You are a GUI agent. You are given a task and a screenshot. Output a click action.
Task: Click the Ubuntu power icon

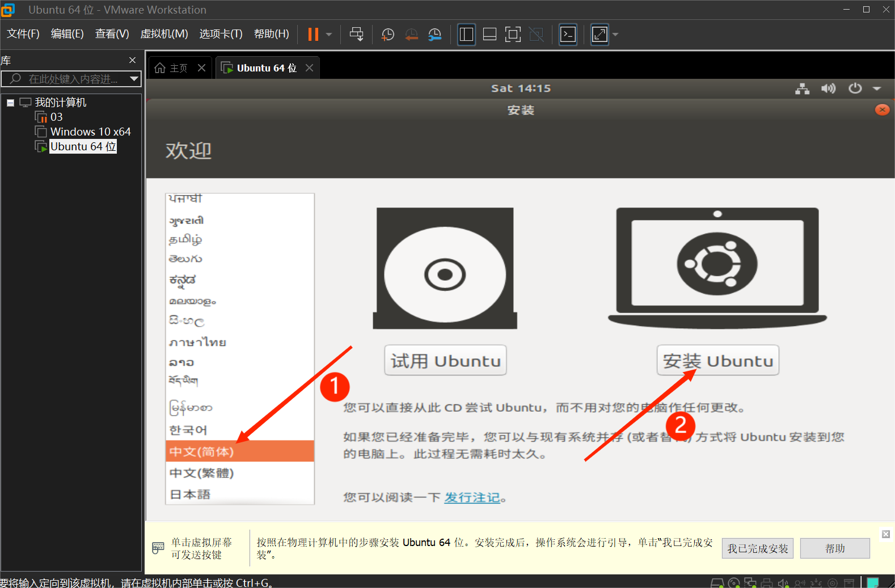[x=855, y=88]
